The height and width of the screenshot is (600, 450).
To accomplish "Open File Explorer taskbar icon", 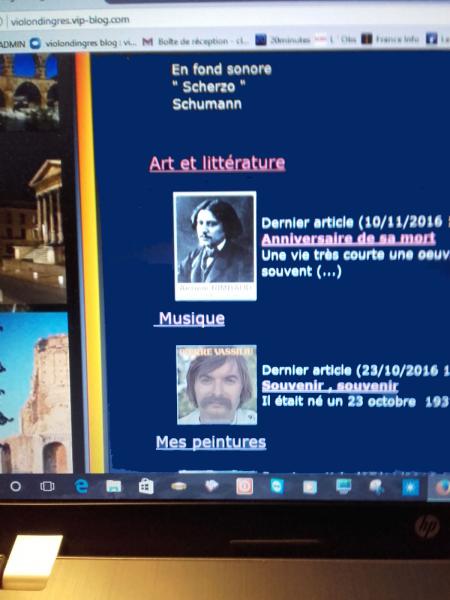I will pos(114,486).
